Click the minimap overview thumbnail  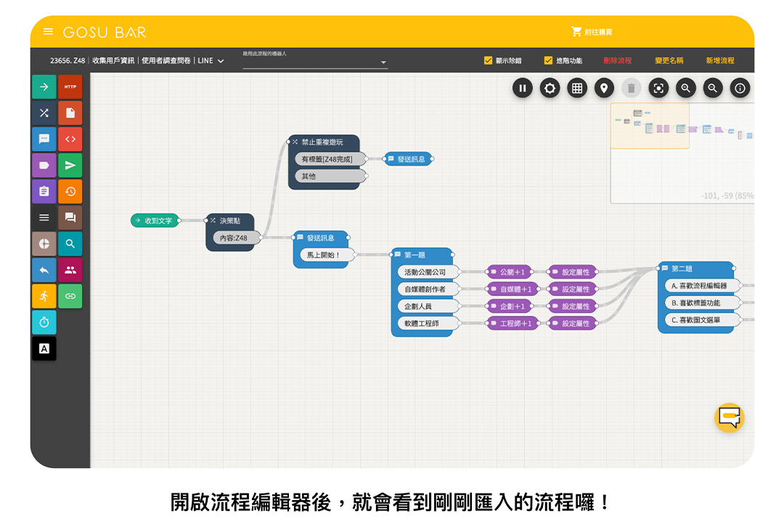click(682, 153)
